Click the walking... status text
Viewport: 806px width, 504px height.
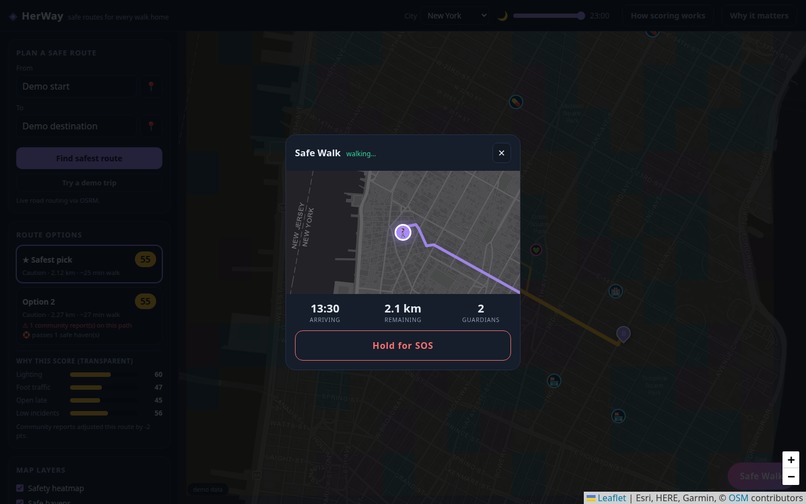(360, 154)
